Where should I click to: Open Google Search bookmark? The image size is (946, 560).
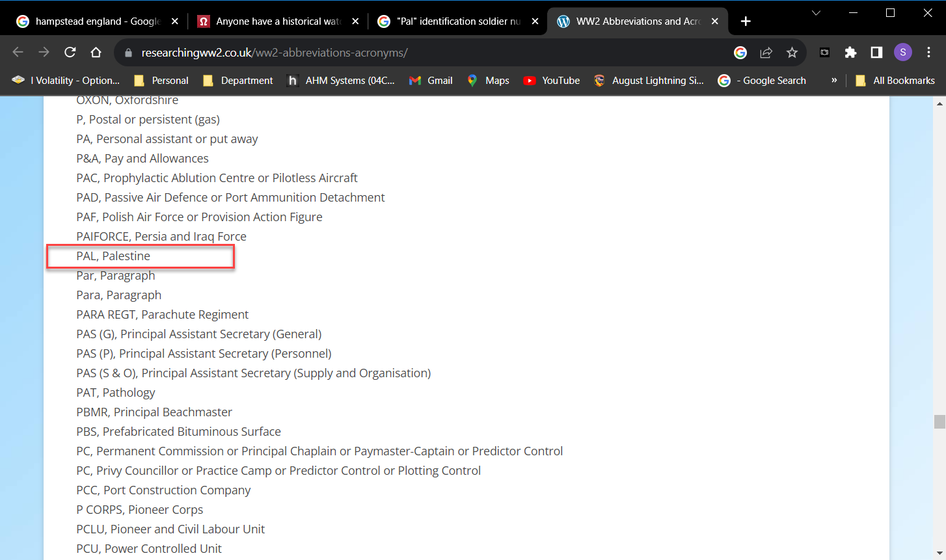762,81
